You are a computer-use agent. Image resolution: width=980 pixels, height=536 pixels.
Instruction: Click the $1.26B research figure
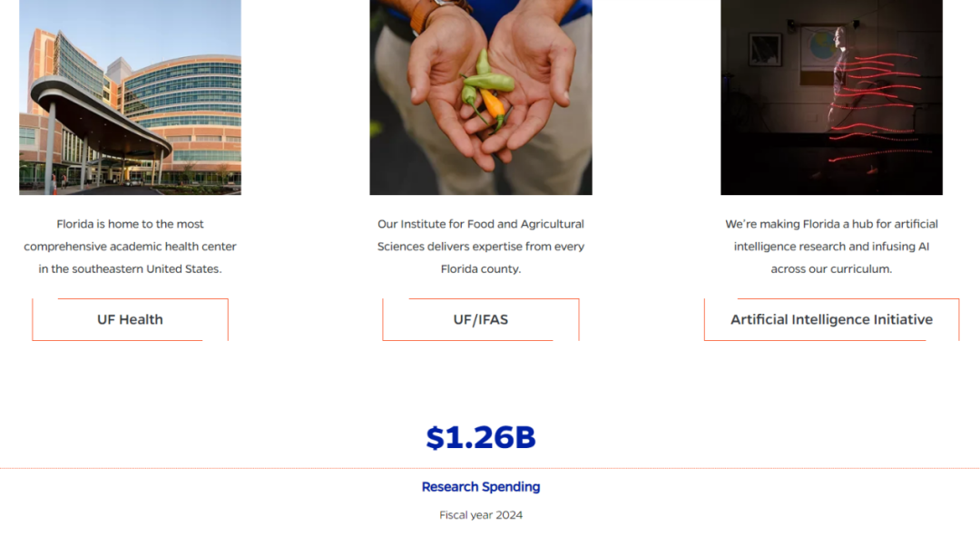[x=481, y=437]
